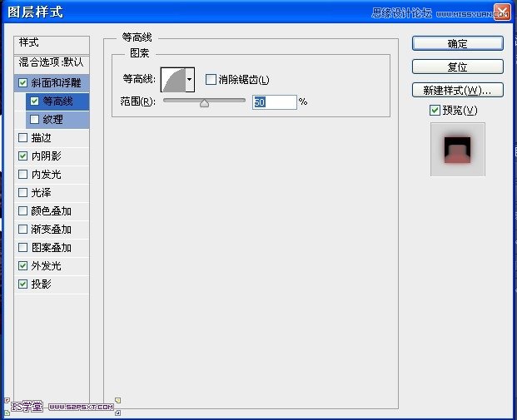Enable the 渐变叠加 checkbox

22,229
